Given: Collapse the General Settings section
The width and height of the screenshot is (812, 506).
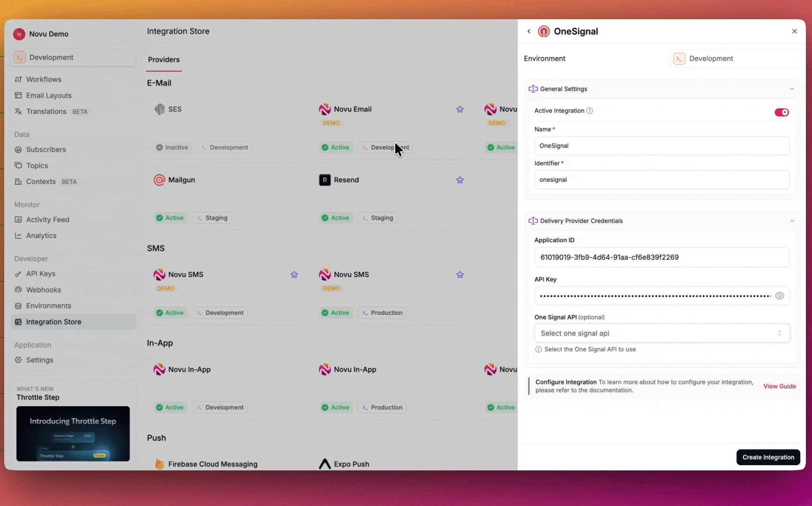Looking at the screenshot, I should [x=792, y=89].
